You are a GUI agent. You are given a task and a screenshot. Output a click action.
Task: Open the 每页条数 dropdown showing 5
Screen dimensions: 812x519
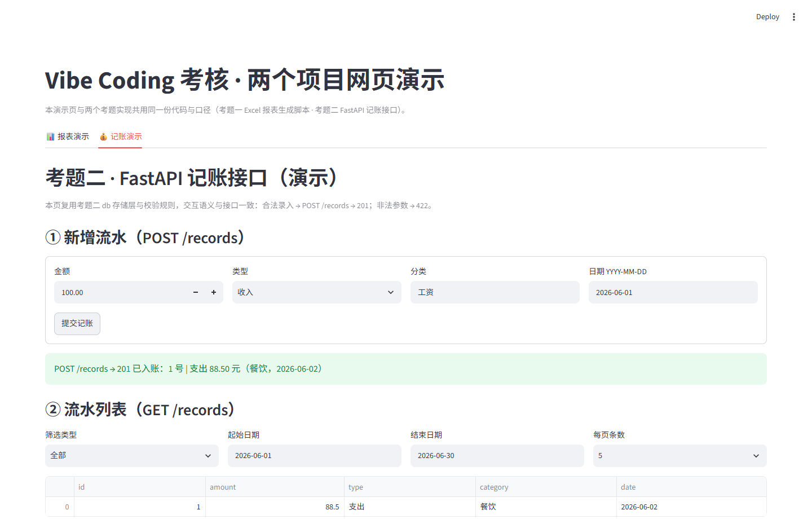coord(680,455)
